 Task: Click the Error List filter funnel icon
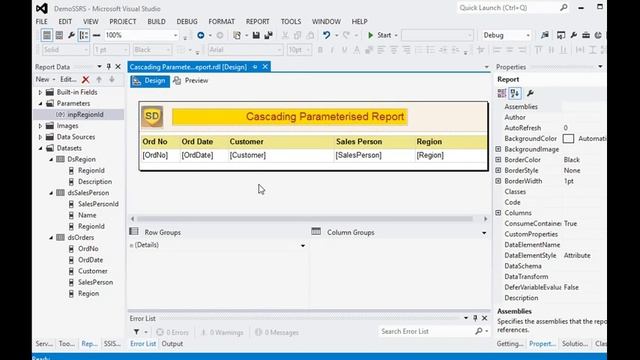coord(136,332)
